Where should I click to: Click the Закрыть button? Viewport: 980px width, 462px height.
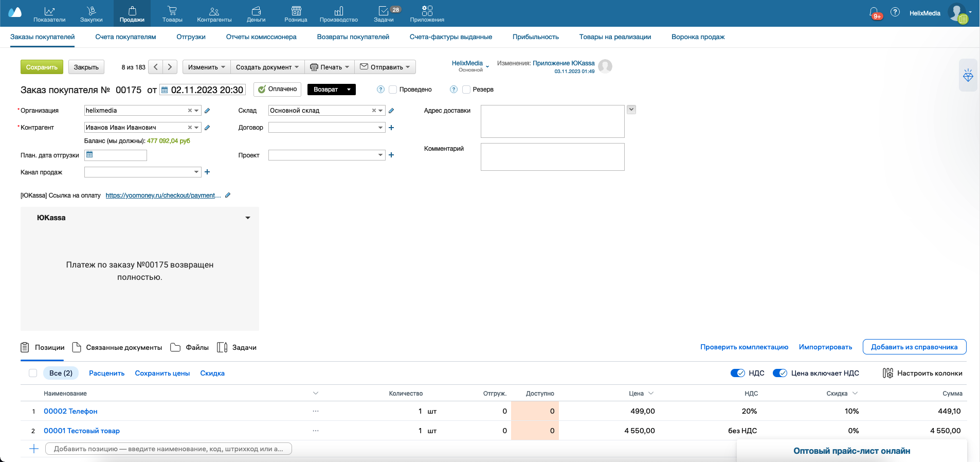(x=86, y=67)
